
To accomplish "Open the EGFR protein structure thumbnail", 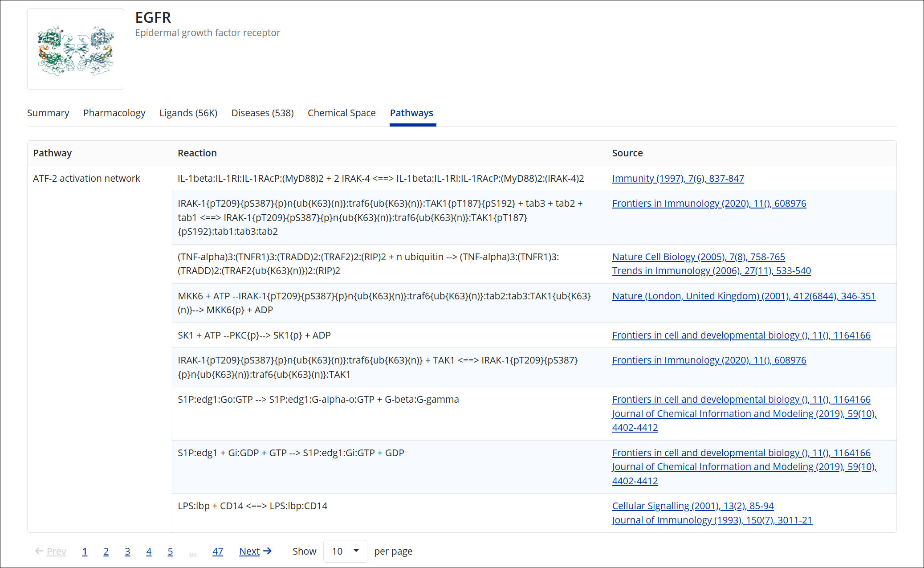I will [x=76, y=49].
